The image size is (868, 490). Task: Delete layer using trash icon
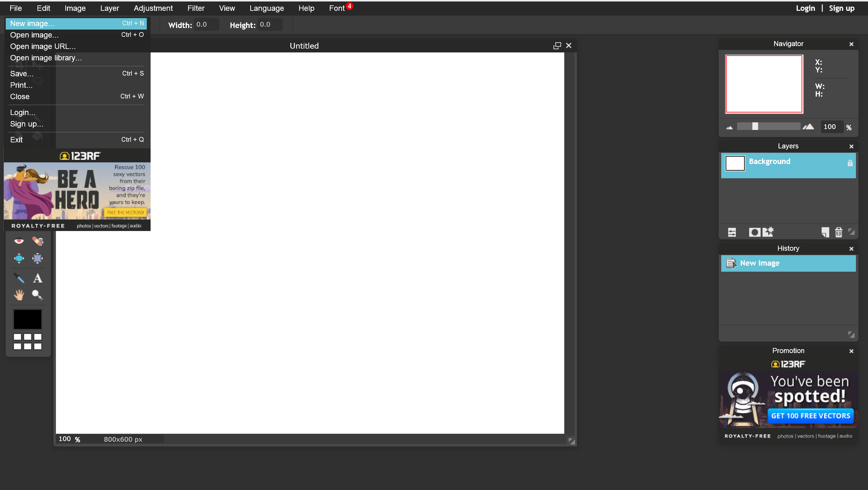pos(839,232)
